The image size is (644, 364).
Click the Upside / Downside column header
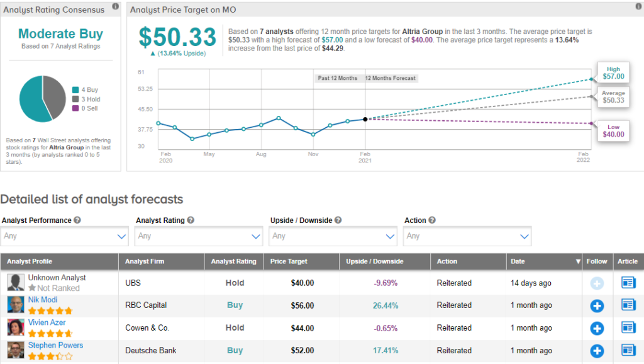[x=385, y=261]
